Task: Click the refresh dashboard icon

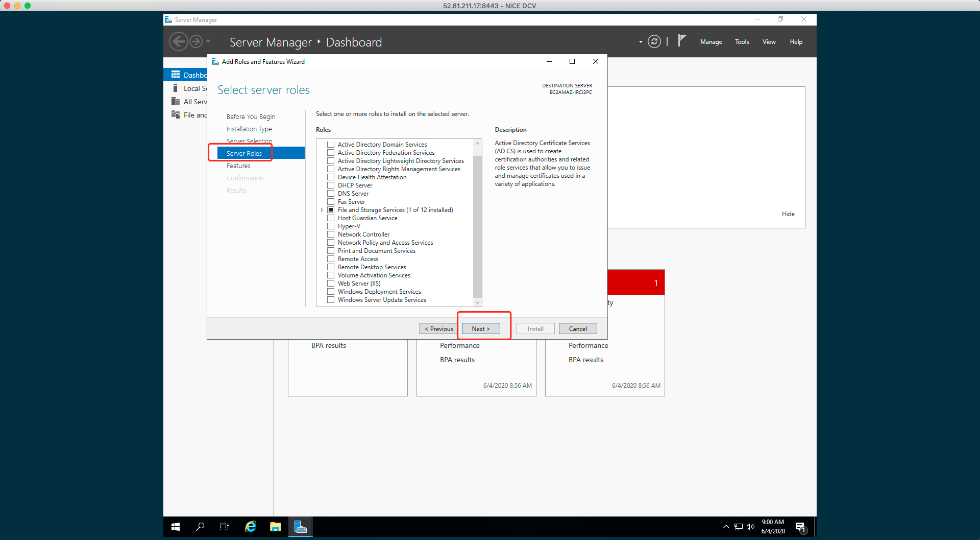Action: point(654,41)
